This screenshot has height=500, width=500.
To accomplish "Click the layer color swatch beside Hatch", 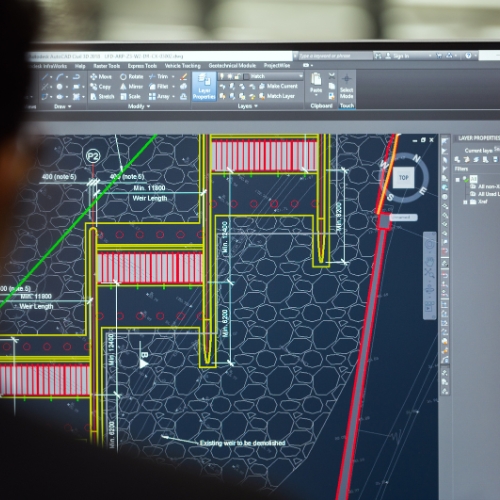I will (x=246, y=76).
